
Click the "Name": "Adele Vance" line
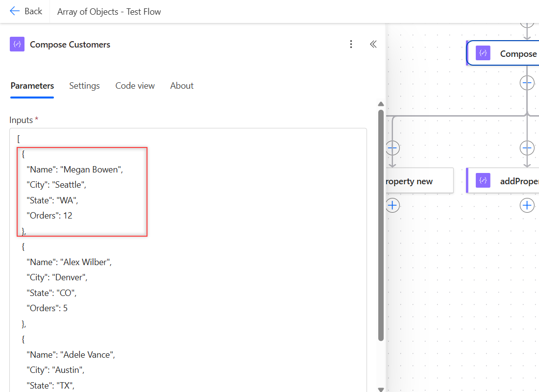[71, 355]
